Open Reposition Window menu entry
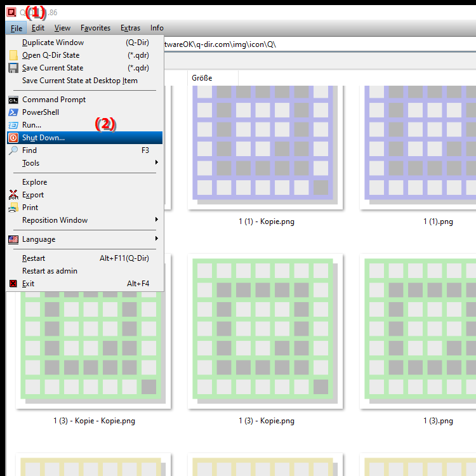The height and width of the screenshot is (476, 476). [84, 220]
